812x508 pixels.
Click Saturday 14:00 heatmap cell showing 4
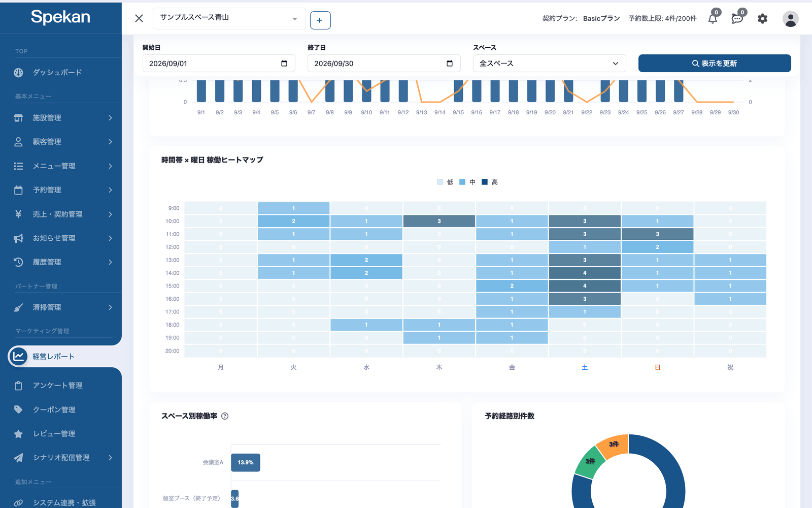[585, 273]
